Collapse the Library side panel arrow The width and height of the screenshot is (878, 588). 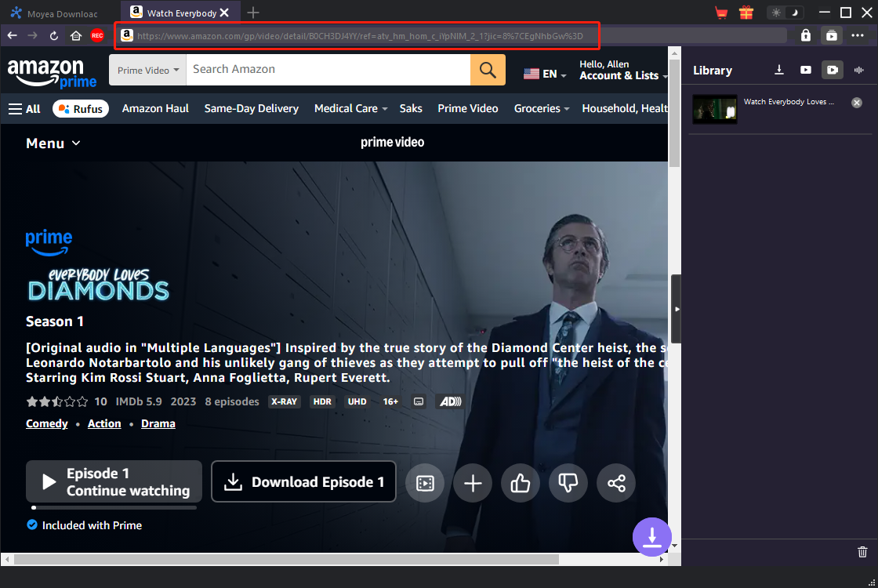(x=677, y=309)
